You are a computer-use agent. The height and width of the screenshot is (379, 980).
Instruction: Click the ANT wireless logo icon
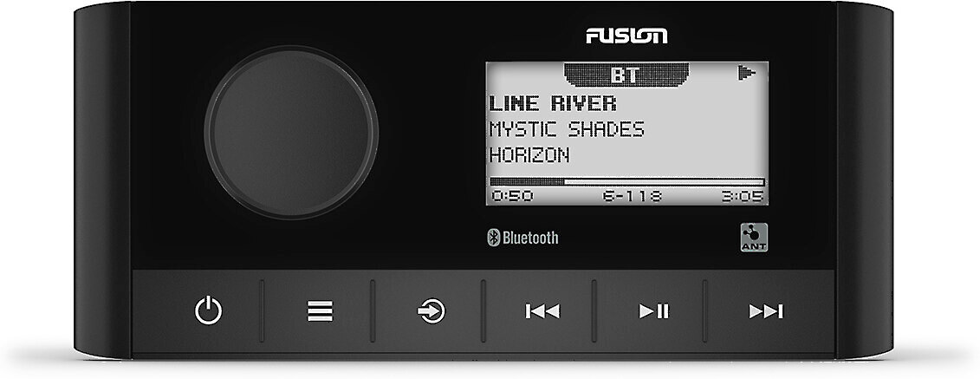[754, 238]
